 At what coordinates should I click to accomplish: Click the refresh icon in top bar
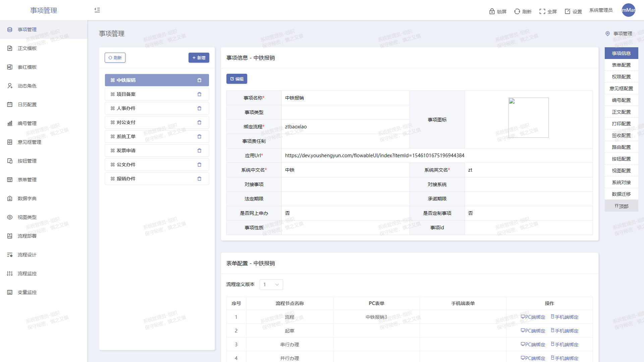[x=517, y=11]
